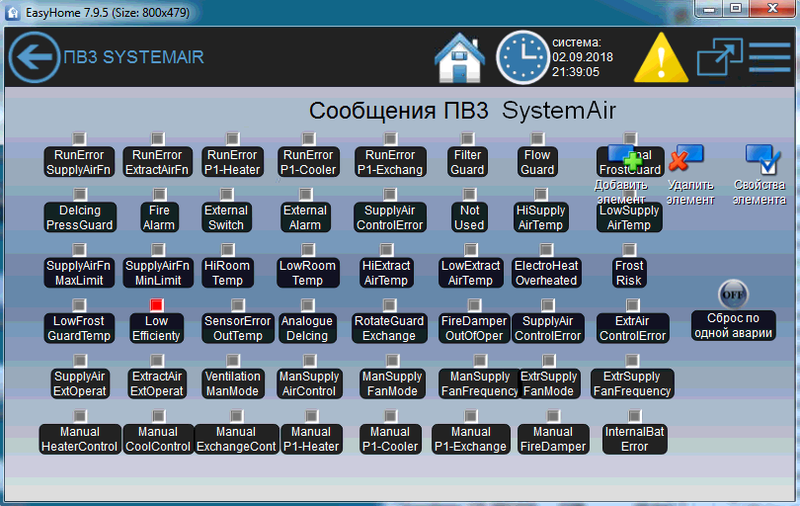The height and width of the screenshot is (506, 800).
Task: Toggle the OFF single alarm reset switch
Action: [x=733, y=295]
